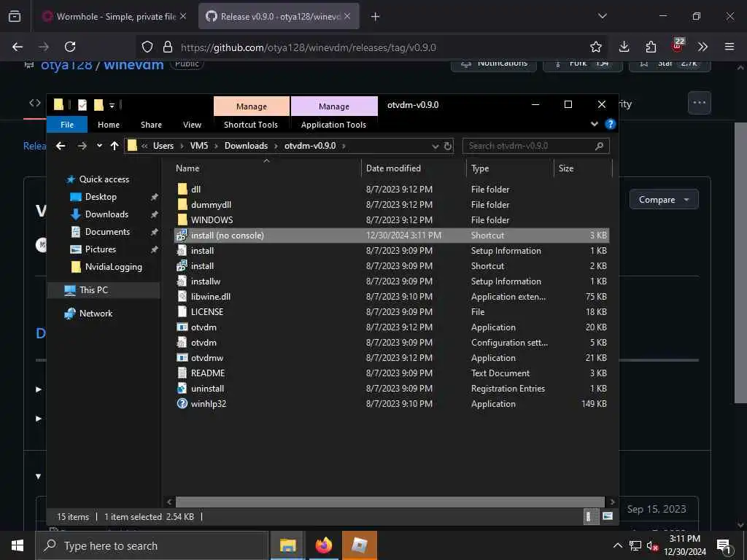Open the WINDOWS folder icon
The height and width of the screenshot is (560, 747).
coord(182,219)
